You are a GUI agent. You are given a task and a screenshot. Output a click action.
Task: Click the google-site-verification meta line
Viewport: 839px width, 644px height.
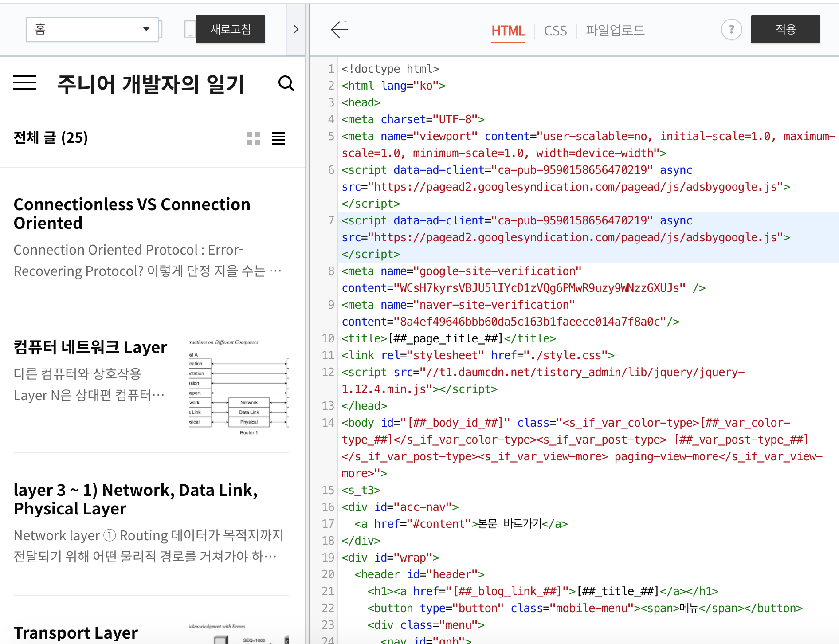pos(523,279)
